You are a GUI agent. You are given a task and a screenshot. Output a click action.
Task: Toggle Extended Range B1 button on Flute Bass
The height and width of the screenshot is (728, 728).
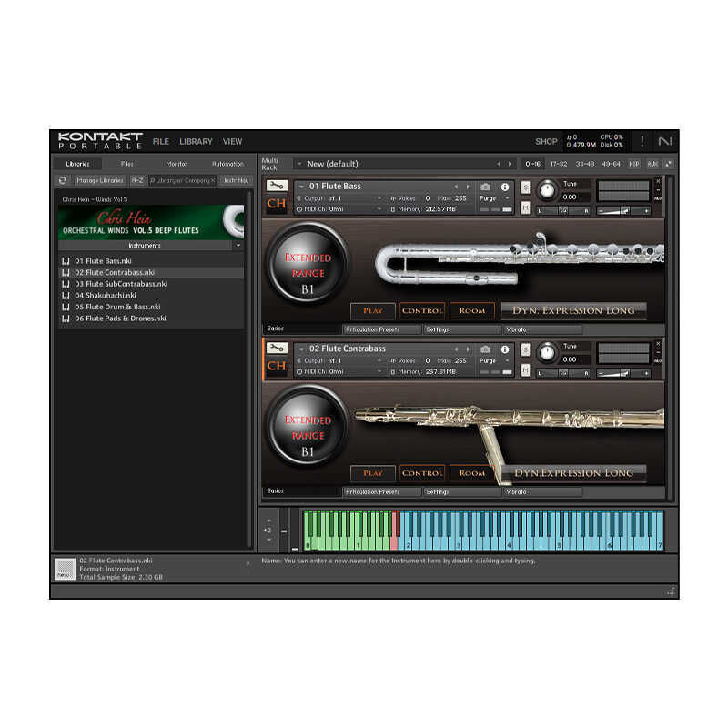308,263
